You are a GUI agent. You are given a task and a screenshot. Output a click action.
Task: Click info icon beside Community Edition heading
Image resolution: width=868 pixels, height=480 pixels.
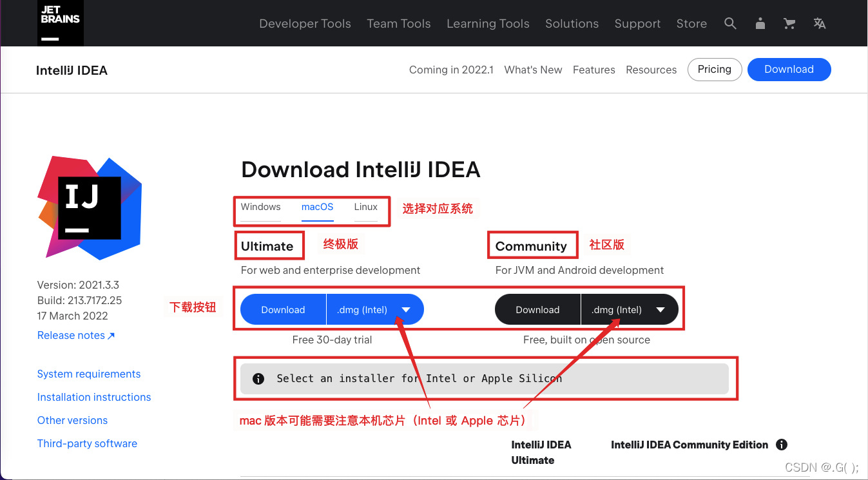coord(782,445)
